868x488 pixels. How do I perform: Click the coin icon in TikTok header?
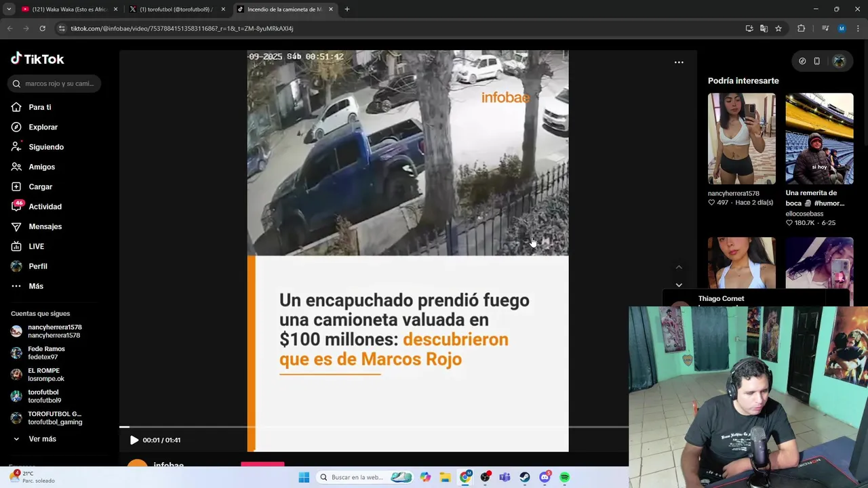[x=802, y=61]
